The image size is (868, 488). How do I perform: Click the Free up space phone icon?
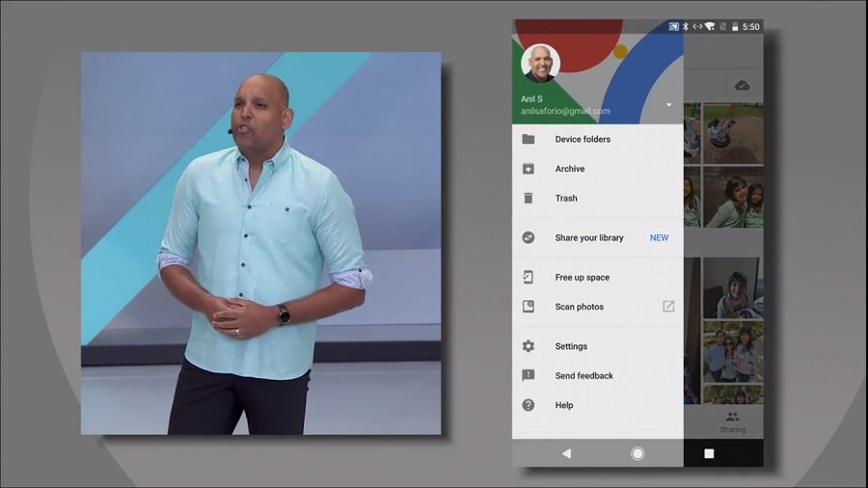(x=529, y=277)
